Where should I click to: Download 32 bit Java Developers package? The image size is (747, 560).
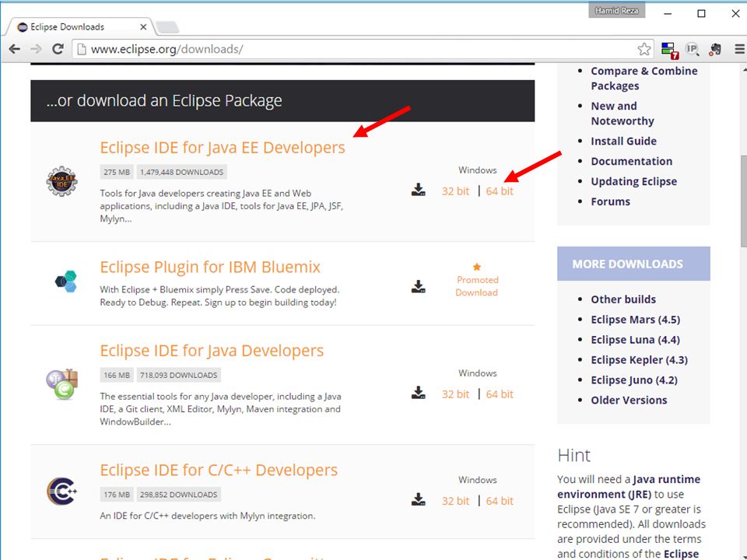point(455,394)
